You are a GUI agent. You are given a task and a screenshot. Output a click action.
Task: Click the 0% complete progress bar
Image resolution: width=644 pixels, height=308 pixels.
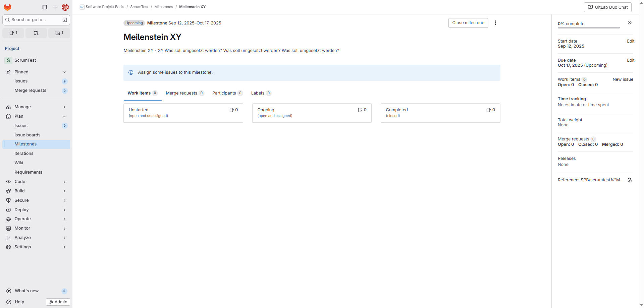click(589, 27)
